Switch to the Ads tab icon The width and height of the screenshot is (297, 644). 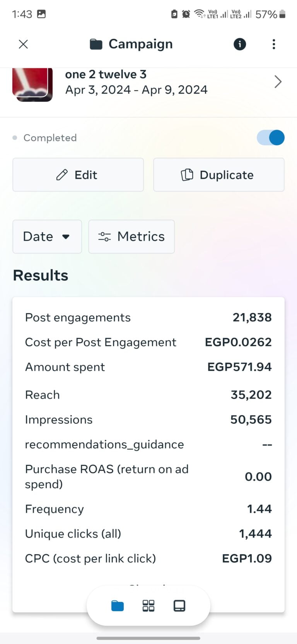tap(179, 606)
